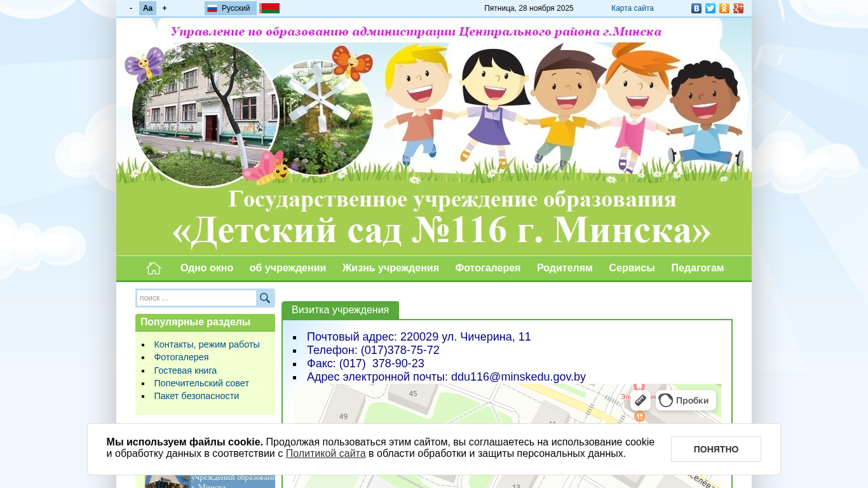Screen dimensions: 868x488
Task: Select the Визитка учреждения tab
Action: tap(340, 310)
